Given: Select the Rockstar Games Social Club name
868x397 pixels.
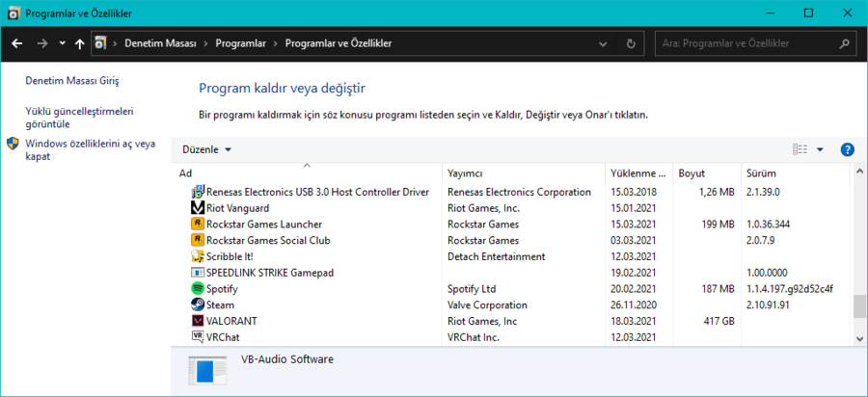Looking at the screenshot, I should [268, 241].
